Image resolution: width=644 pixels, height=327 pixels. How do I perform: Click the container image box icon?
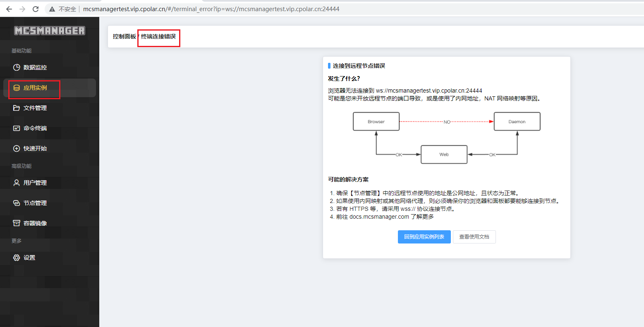(x=17, y=223)
